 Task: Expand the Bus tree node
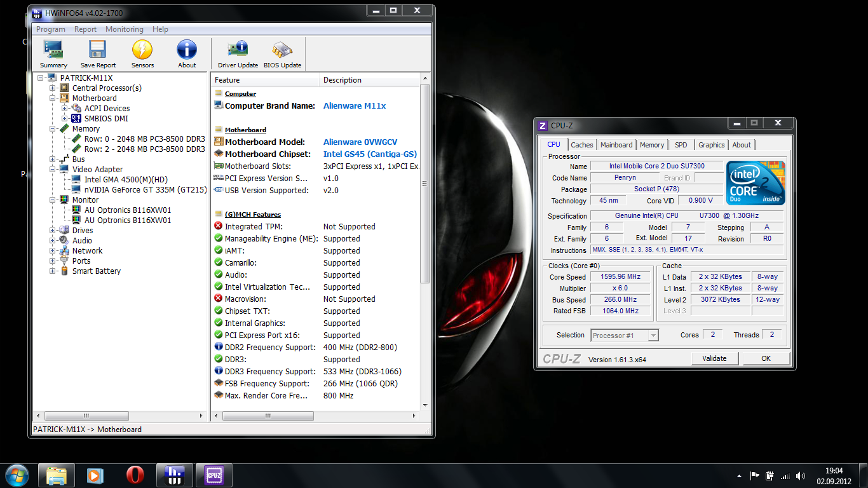tap(53, 159)
